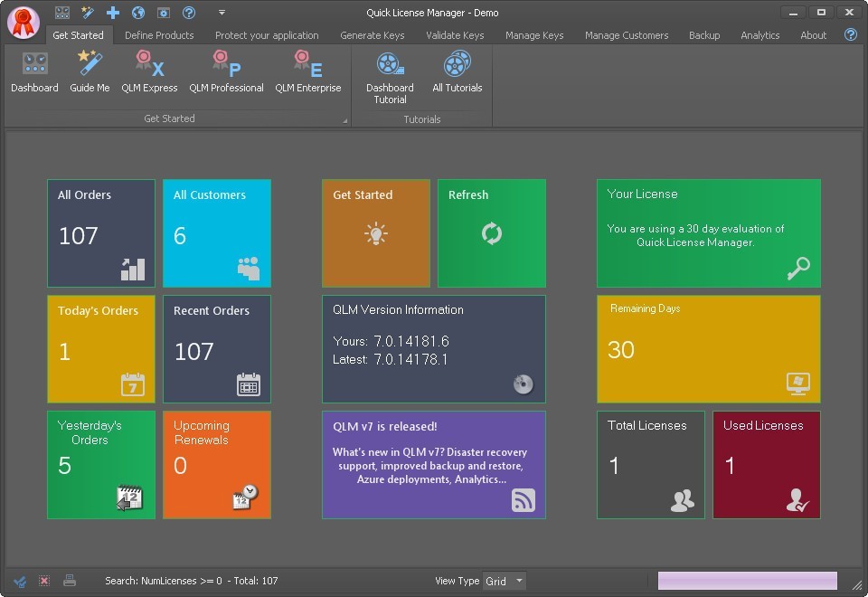Click the window resize grip in corner

tap(857, 585)
